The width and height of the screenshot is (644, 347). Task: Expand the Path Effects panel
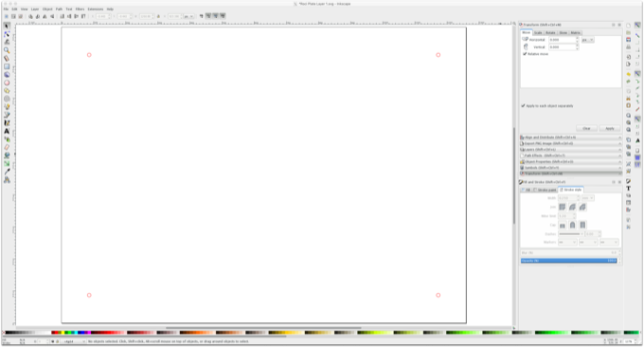[x=570, y=155]
